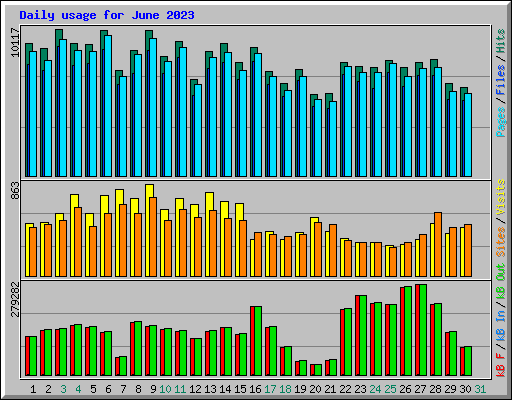The width and height of the screenshot is (512, 400).
Task: Select day 3 on the date axis
Action: tap(63, 389)
